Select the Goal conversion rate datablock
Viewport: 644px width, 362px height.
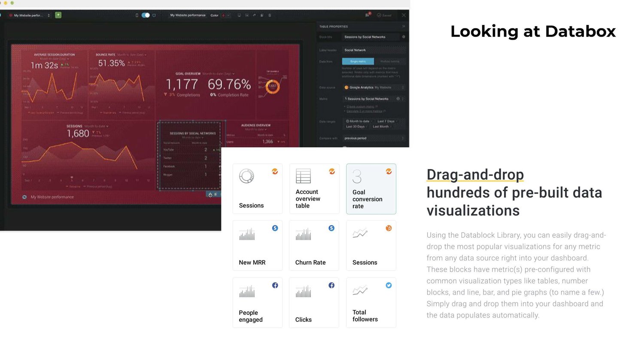coord(371,189)
